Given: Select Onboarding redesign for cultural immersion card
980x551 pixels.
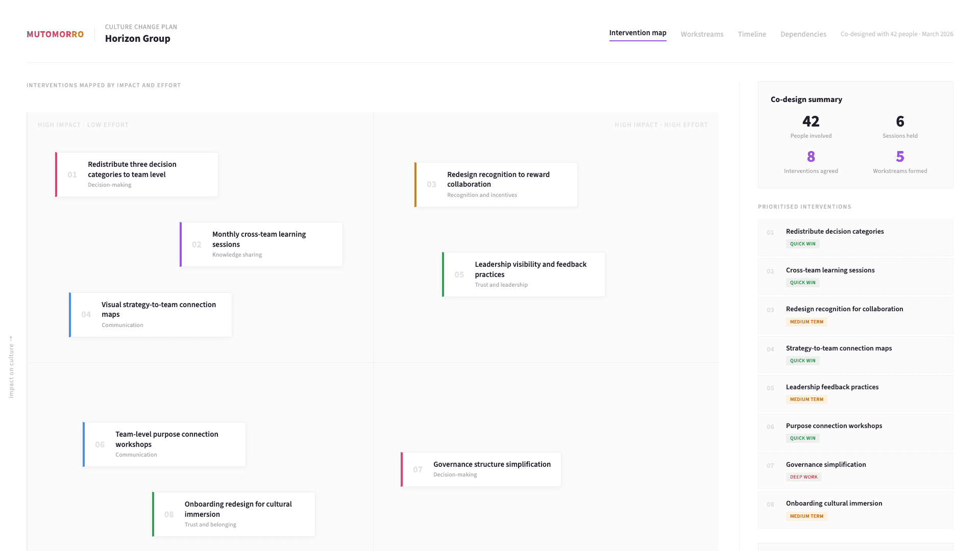Looking at the screenshot, I should click(x=234, y=514).
